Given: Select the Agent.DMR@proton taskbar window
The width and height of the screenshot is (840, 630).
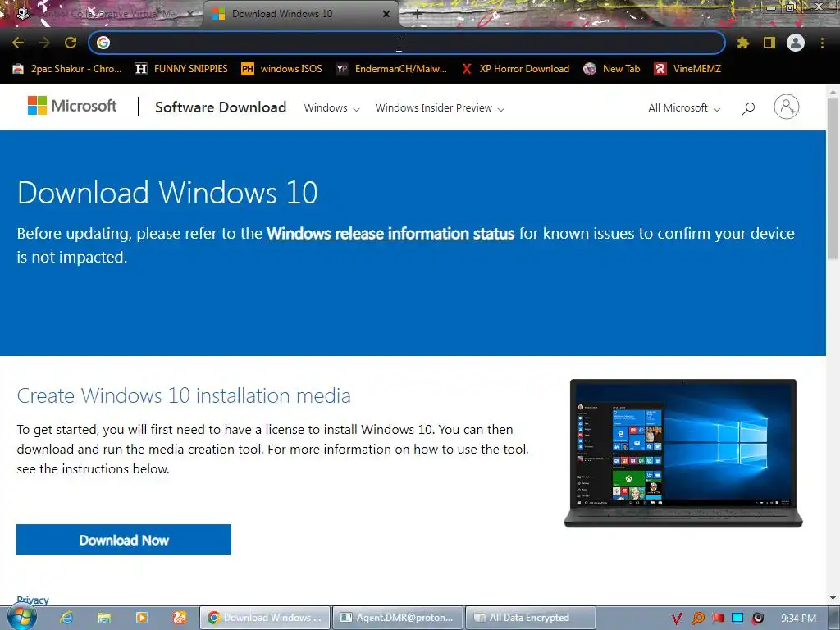Looking at the screenshot, I should pos(398,618).
